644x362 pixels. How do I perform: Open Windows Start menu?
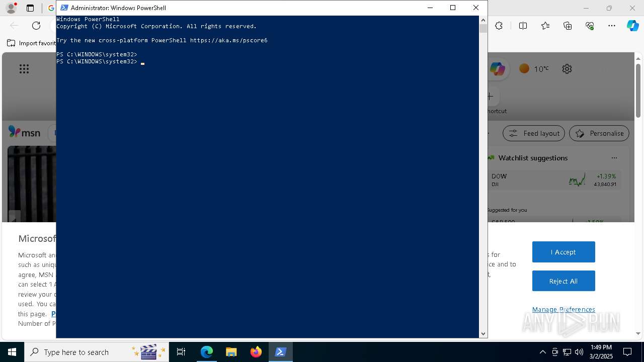[x=12, y=352]
